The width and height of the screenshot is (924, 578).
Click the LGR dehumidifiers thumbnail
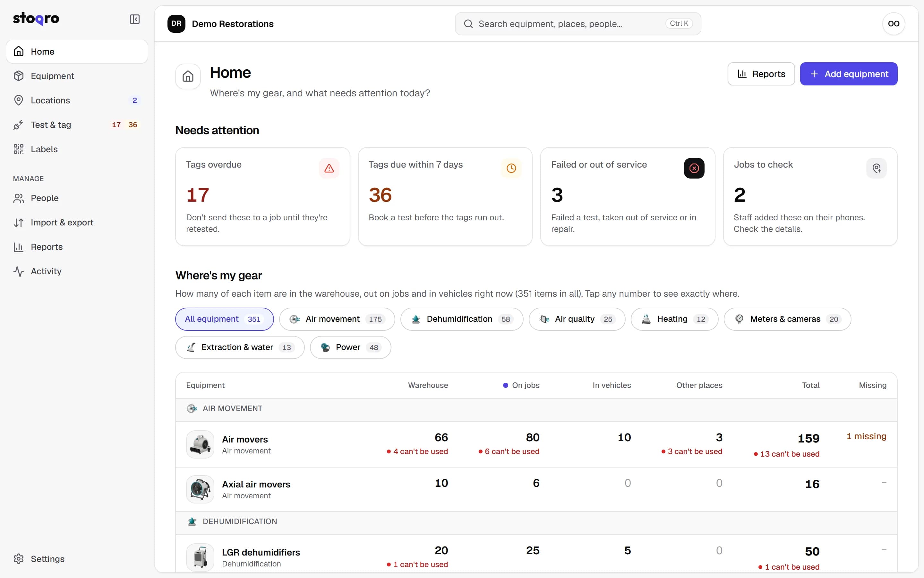(x=200, y=557)
